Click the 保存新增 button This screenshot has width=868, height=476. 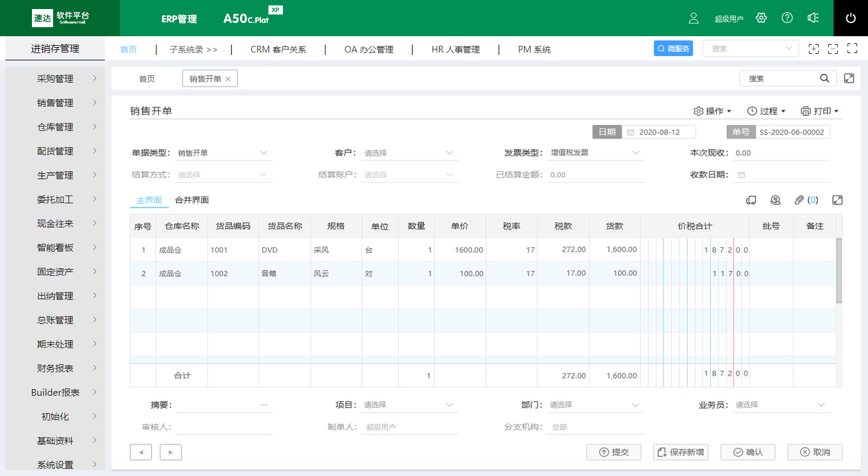click(x=680, y=452)
